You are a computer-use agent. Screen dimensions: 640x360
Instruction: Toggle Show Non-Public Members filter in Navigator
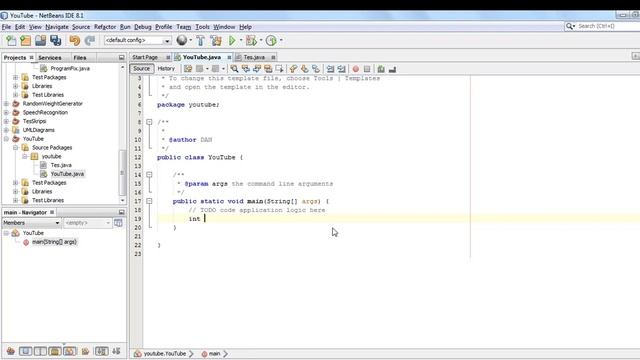(55, 351)
